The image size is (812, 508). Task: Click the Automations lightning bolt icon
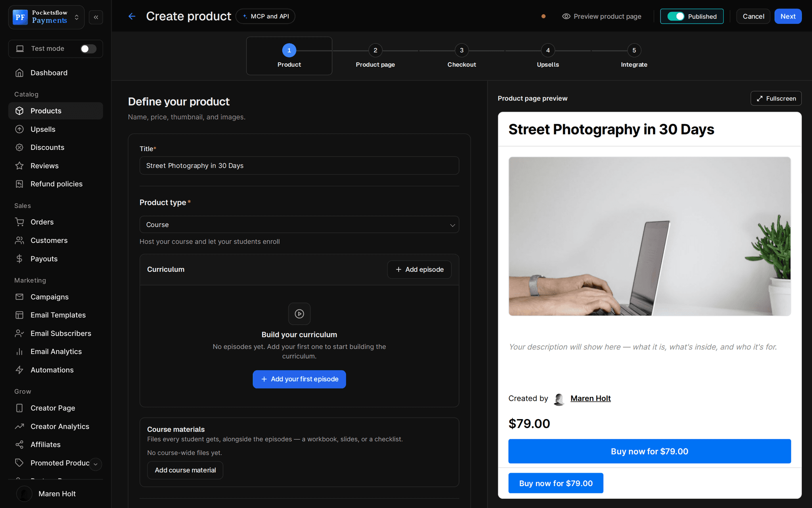click(19, 369)
